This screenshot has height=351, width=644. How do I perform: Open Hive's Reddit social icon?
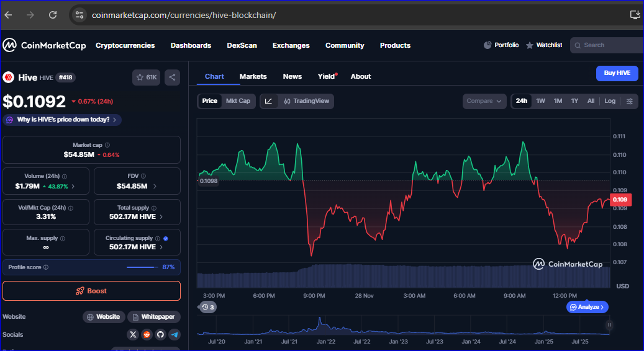(x=147, y=335)
